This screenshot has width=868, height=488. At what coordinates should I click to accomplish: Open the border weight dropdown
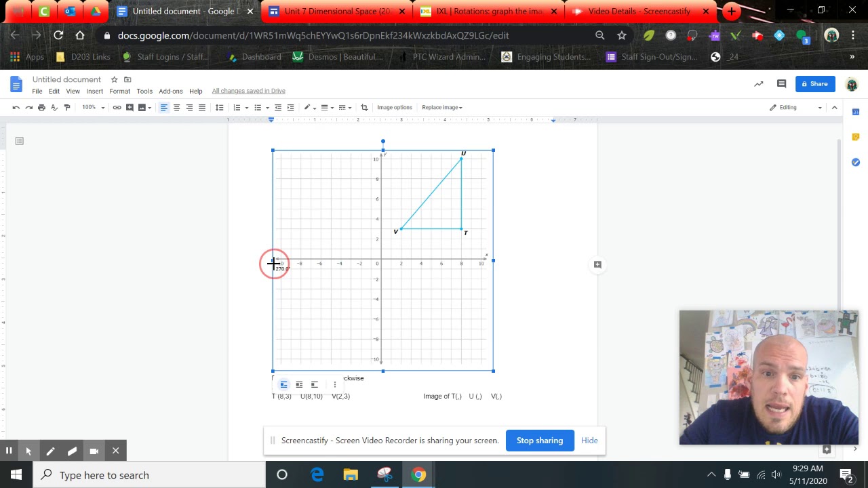tap(327, 107)
